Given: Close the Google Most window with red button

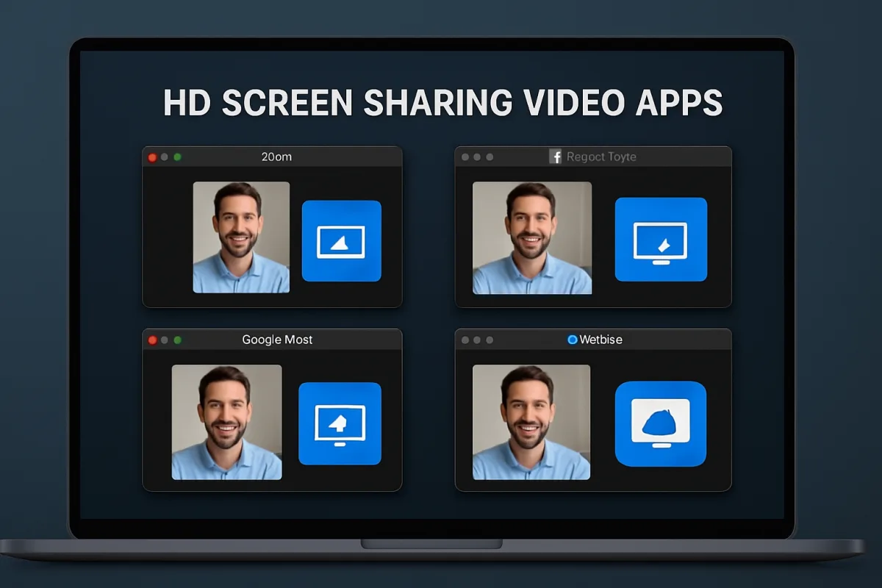Looking at the screenshot, I should pyautogui.click(x=153, y=340).
